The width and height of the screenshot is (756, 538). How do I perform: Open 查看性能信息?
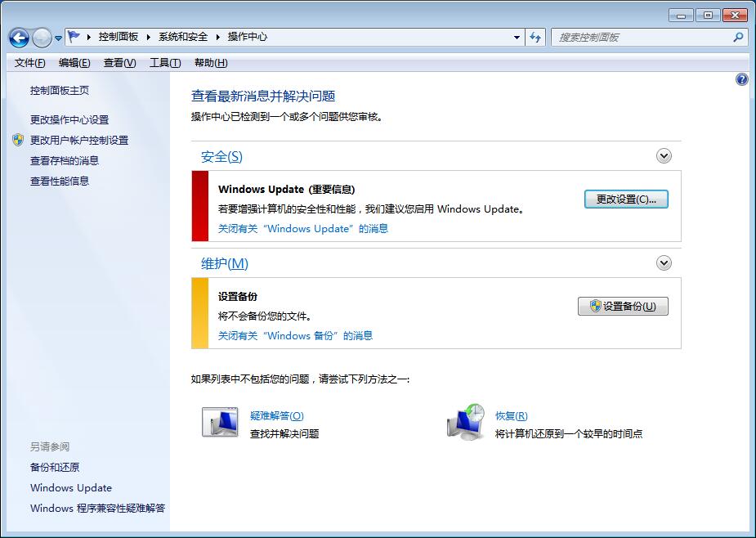(60, 181)
